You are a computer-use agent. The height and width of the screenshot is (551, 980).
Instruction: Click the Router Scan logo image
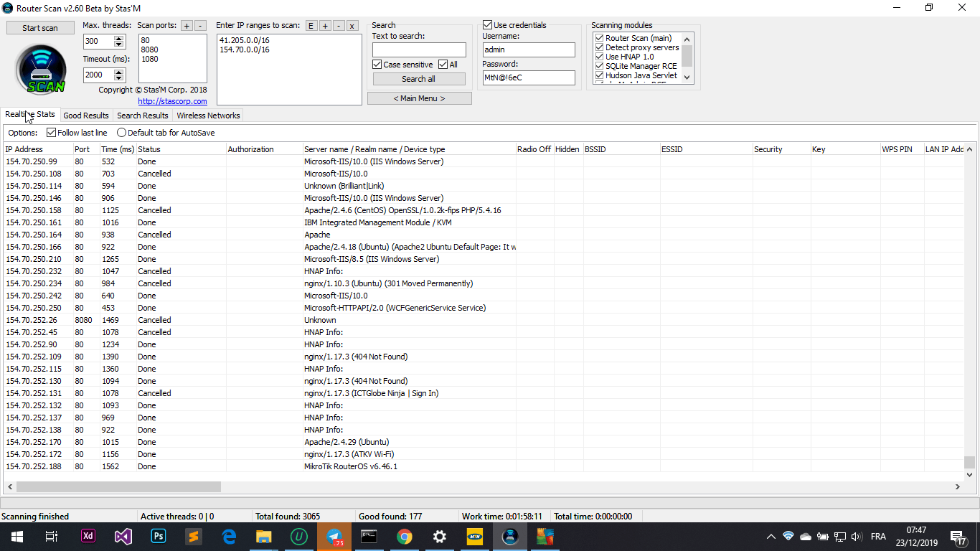(41, 69)
